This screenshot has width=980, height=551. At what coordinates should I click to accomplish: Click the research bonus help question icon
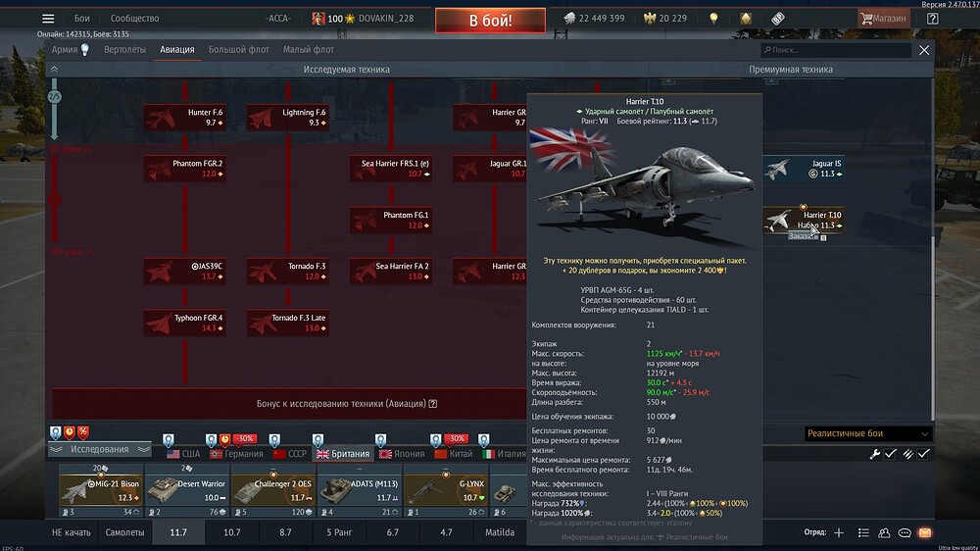433,404
